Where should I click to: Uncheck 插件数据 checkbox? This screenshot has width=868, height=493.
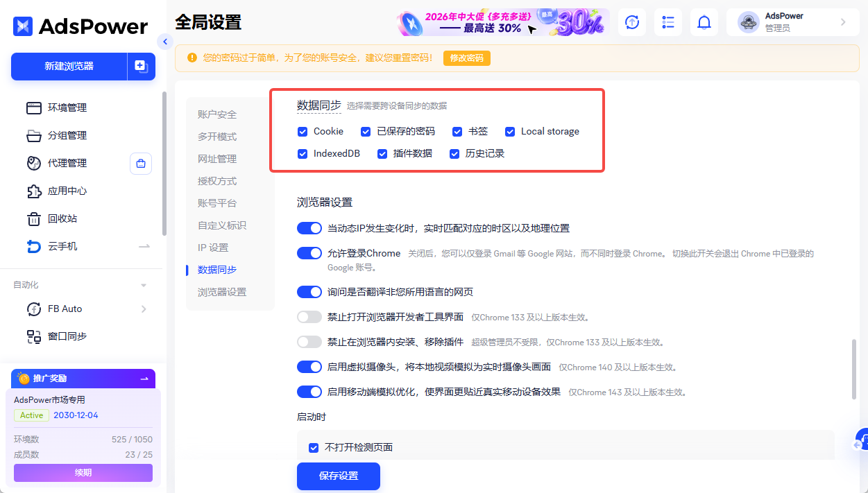pyautogui.click(x=382, y=153)
